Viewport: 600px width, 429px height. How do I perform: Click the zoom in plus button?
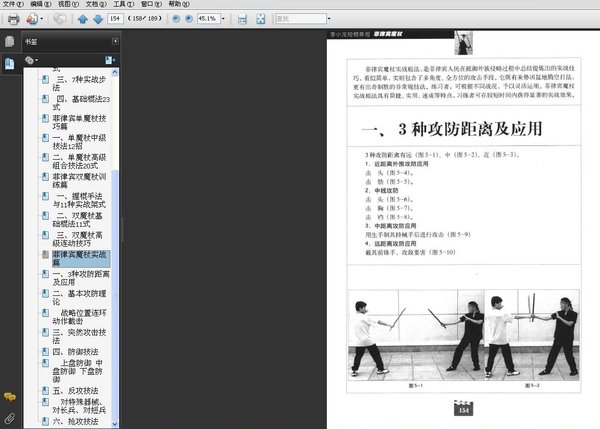189,18
